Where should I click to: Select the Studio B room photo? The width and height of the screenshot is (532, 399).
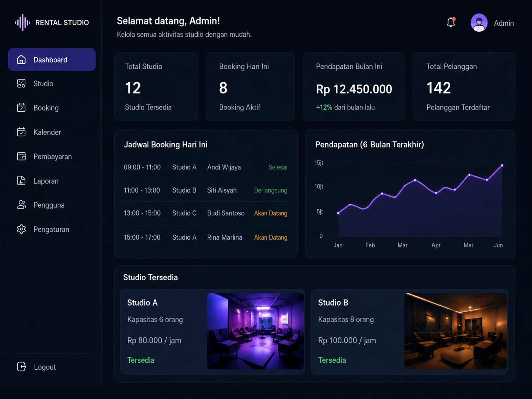(x=456, y=331)
